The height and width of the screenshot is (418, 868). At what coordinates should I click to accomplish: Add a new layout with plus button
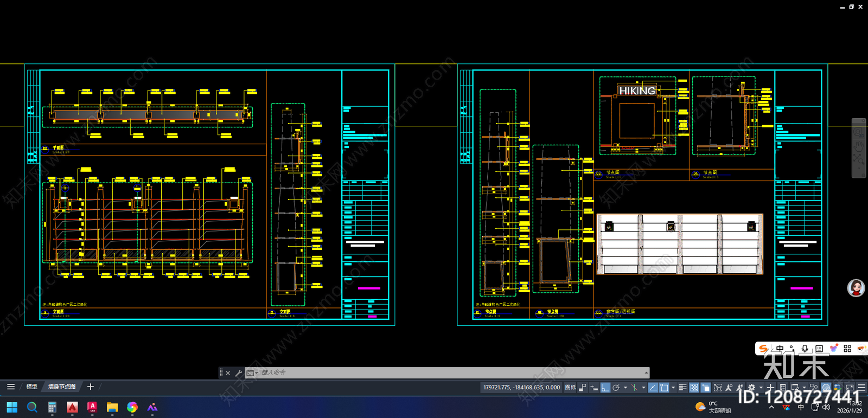pos(91,387)
